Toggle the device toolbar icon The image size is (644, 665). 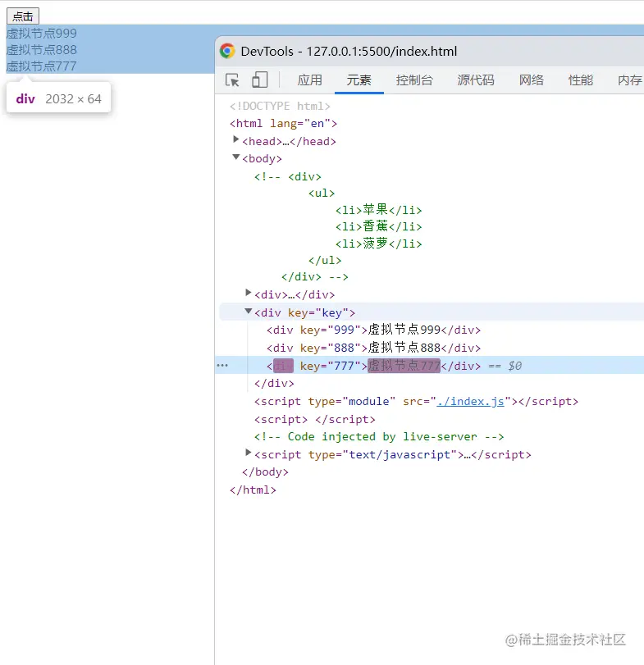click(259, 80)
